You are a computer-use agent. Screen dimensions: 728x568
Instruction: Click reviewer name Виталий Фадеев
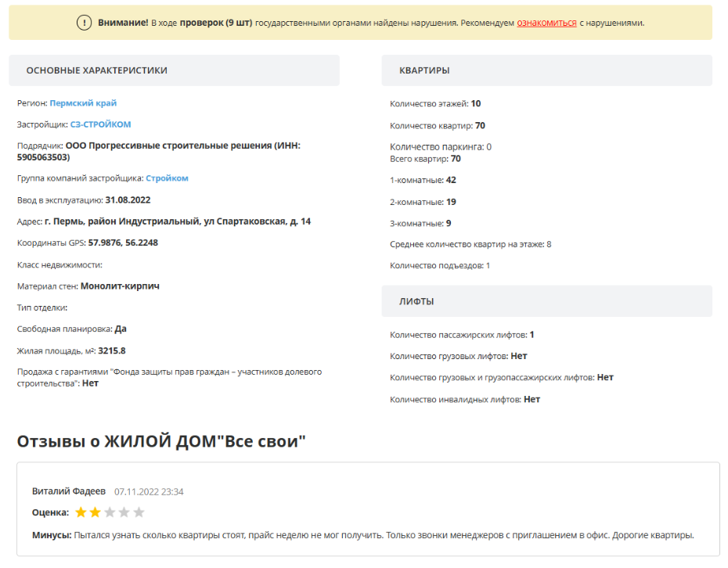click(68, 491)
